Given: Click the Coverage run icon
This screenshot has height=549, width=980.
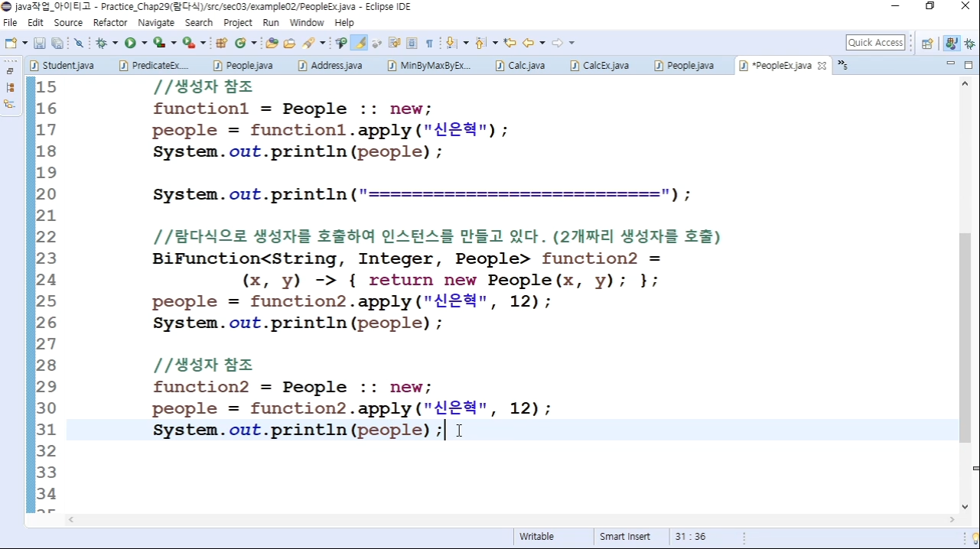Looking at the screenshot, I should click(x=158, y=43).
